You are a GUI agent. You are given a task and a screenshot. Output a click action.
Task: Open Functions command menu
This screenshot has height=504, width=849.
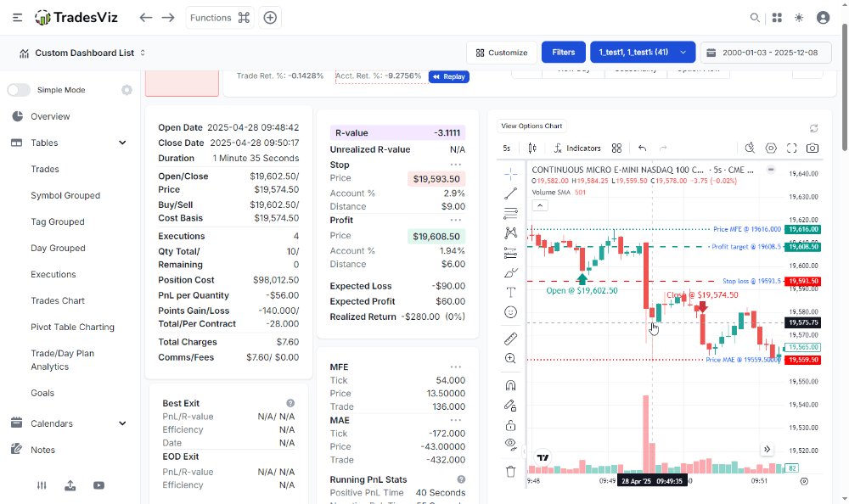point(219,18)
